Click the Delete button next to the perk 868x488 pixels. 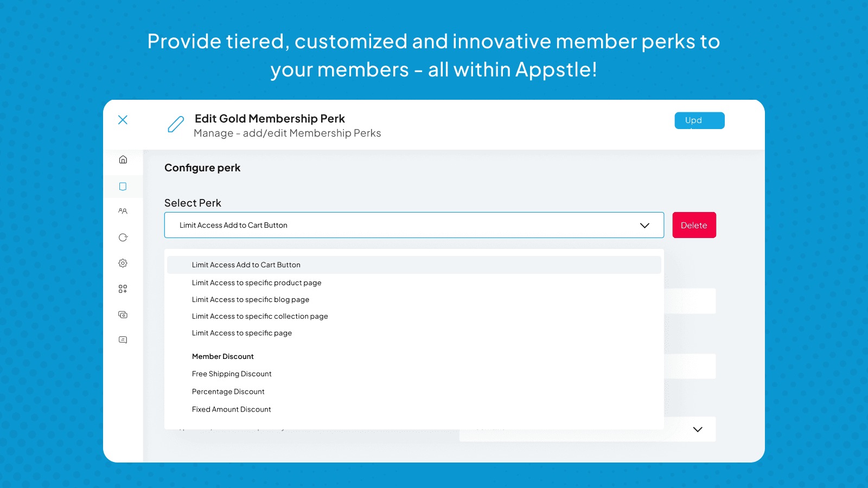(694, 224)
